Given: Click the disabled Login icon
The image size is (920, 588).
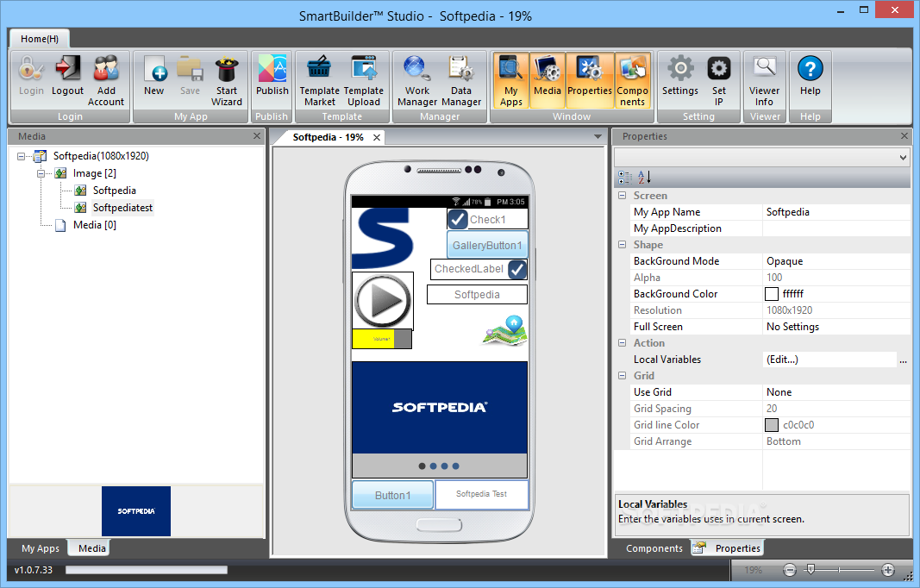Looking at the screenshot, I should tap(31, 76).
